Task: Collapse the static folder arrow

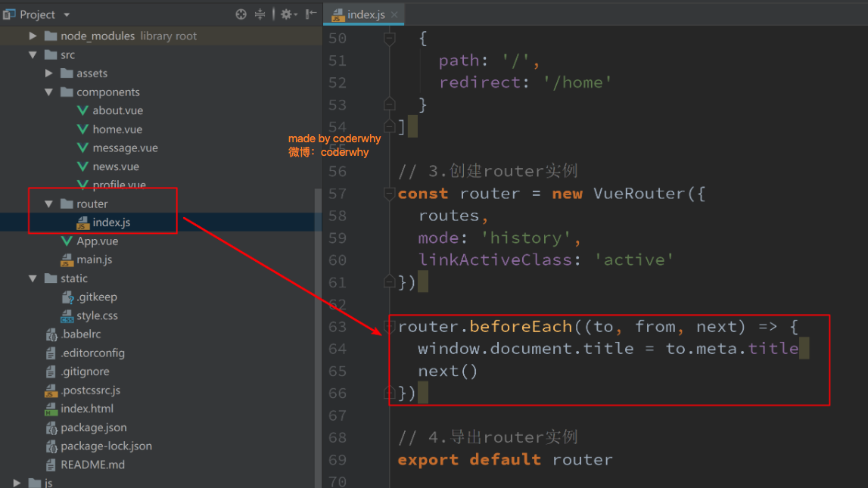Action: pos(33,278)
